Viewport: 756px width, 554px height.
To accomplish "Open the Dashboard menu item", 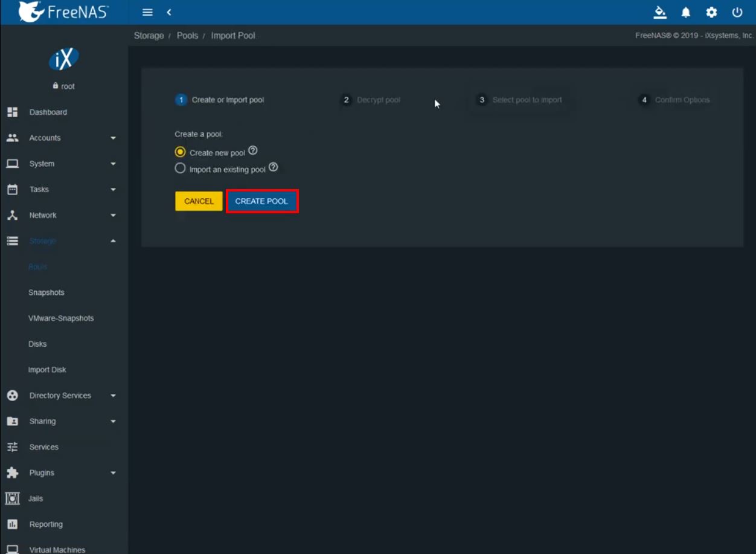I will pos(48,112).
